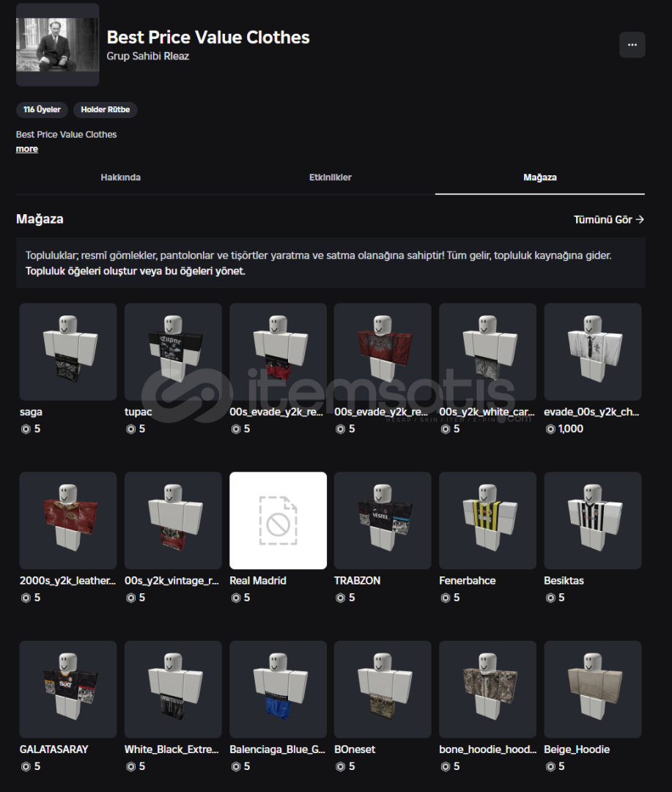
Task: Click the Best Price Value Clothes title
Action: pos(208,37)
